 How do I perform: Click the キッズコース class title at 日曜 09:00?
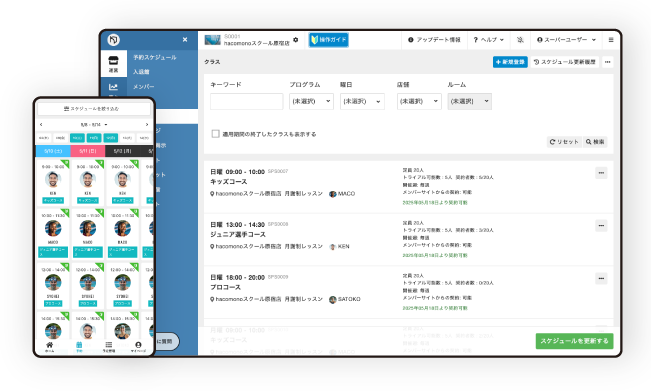point(229,182)
